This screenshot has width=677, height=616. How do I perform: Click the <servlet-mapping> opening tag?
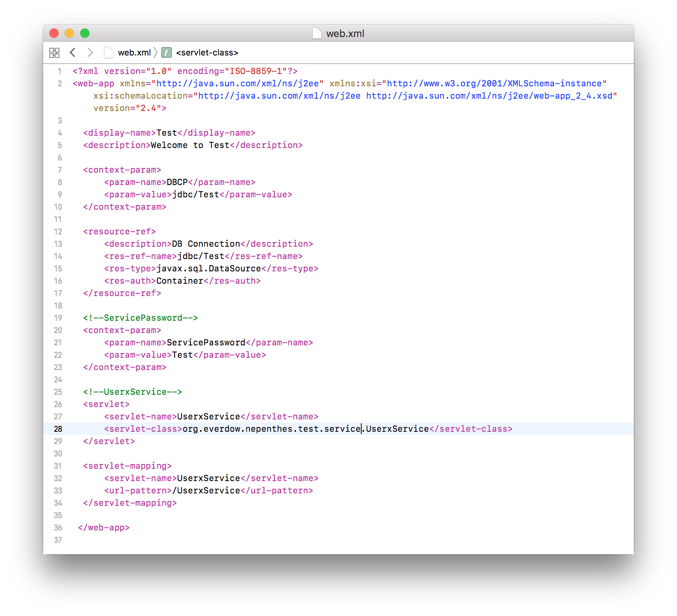pos(127,466)
